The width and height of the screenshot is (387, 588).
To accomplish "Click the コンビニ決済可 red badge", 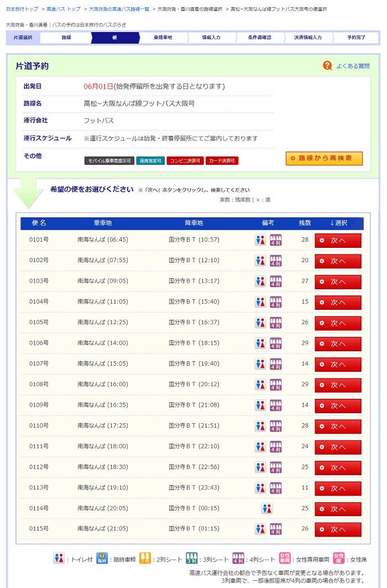I will click(185, 161).
